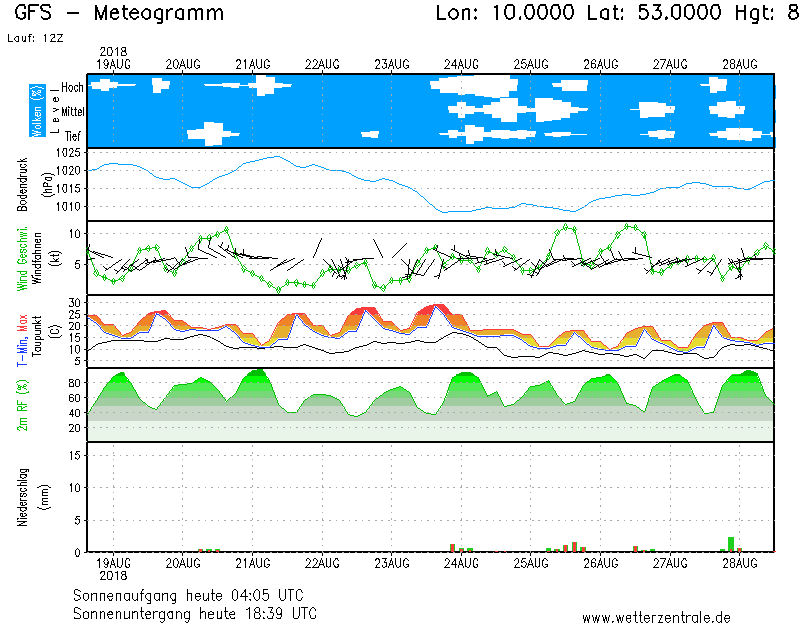The height and width of the screenshot is (625, 800).
Task: Select the "Lat: 53.0000" coordinate text
Action: point(654,13)
